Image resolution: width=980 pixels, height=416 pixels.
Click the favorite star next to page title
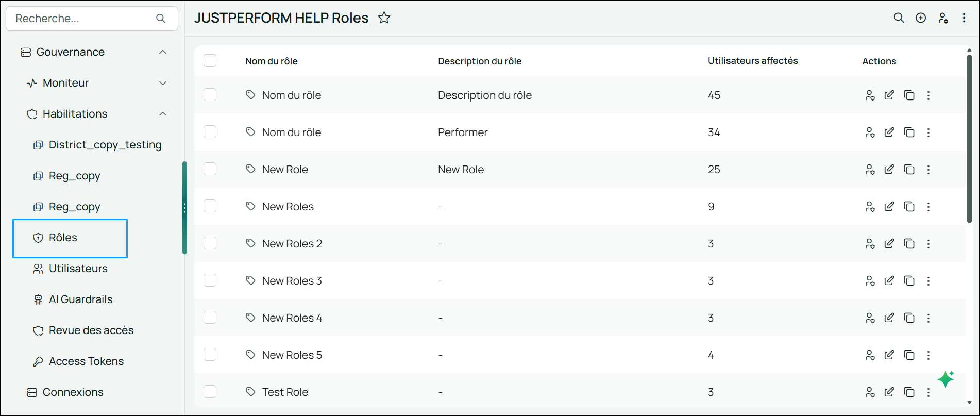[384, 18]
